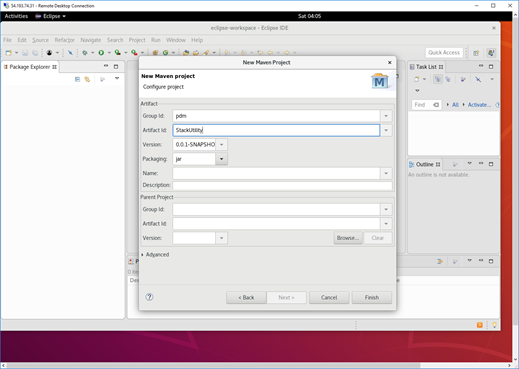Click the Back button
The width and height of the screenshot is (519, 369).
[x=246, y=297]
